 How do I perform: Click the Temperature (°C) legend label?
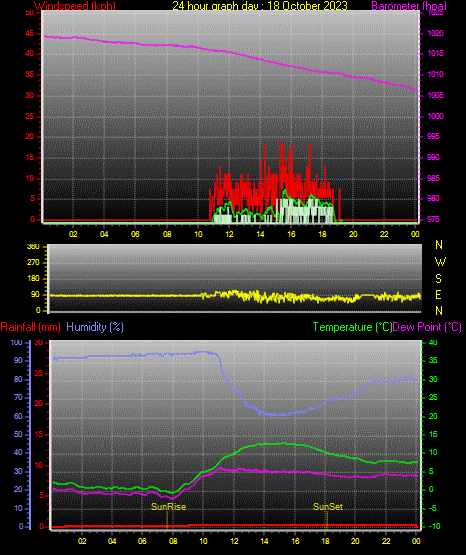pos(352,327)
